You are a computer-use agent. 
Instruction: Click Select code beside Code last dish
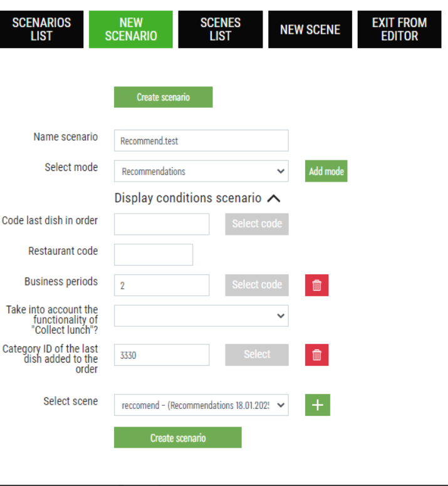(x=257, y=224)
